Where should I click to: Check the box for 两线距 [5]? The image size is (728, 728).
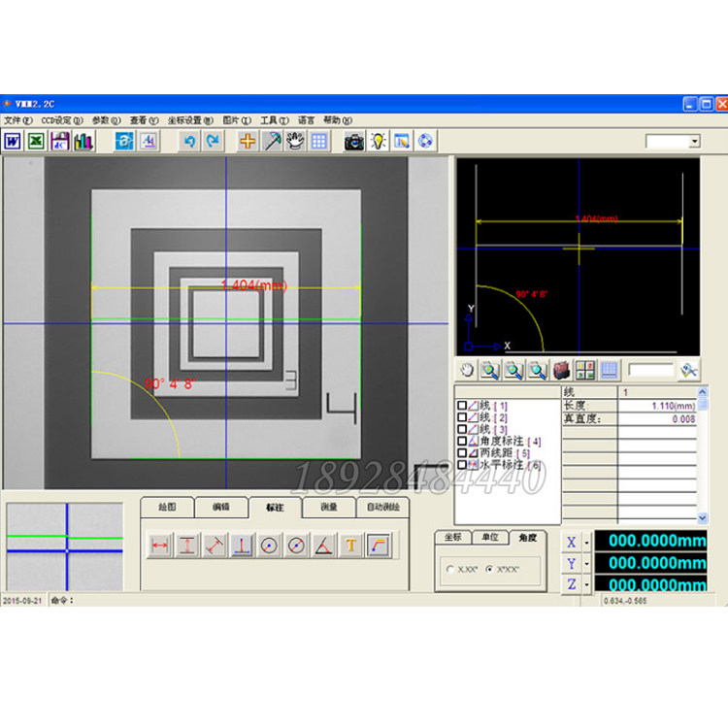(x=462, y=452)
